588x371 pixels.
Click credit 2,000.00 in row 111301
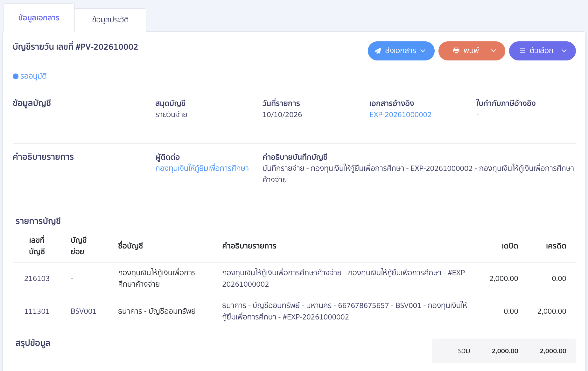pyautogui.click(x=552, y=311)
